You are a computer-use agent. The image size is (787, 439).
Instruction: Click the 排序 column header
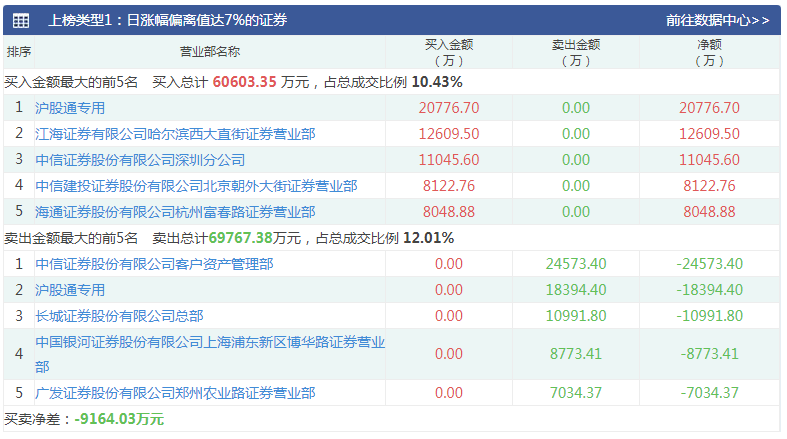[19, 52]
